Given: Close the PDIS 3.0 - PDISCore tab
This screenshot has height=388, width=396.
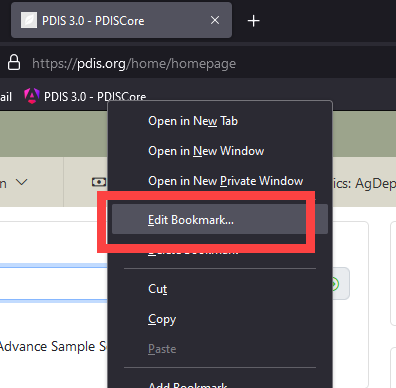Looking at the screenshot, I should click(215, 20).
